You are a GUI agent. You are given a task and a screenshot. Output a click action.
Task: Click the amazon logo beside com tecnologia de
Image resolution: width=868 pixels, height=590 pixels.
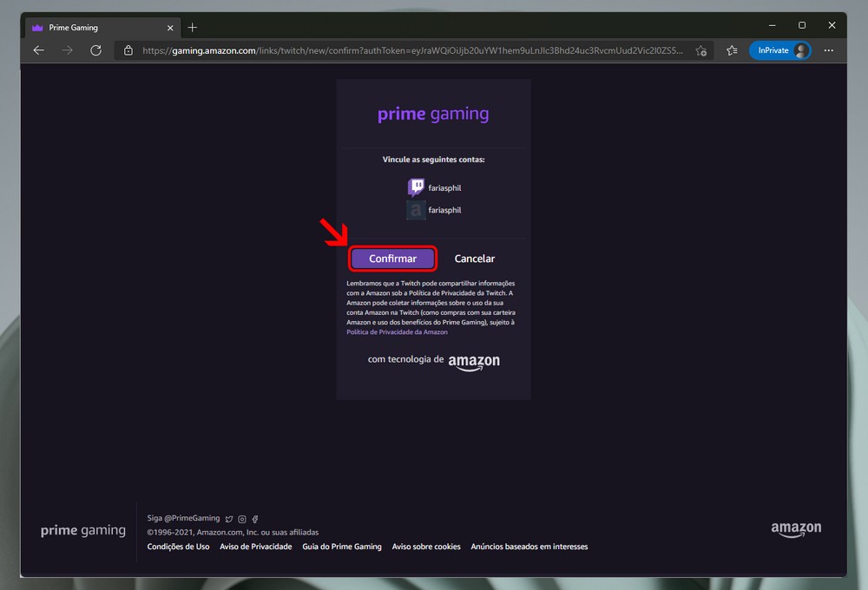474,362
